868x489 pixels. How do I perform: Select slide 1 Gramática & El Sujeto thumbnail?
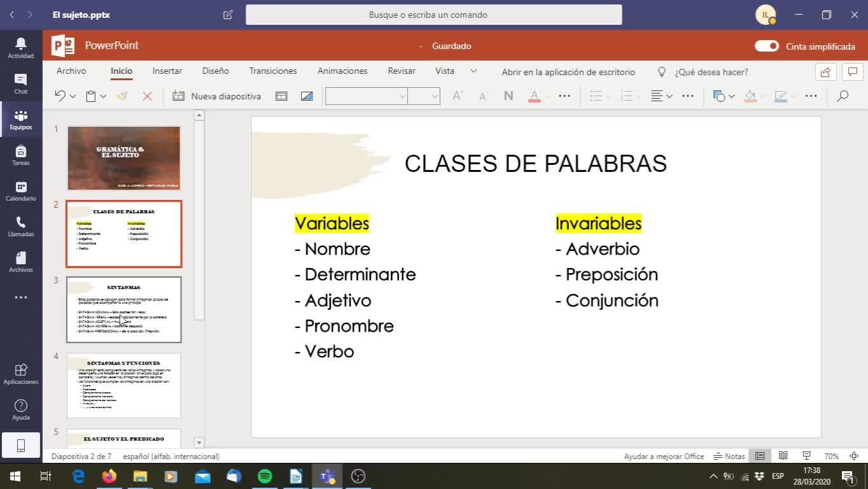[124, 158]
